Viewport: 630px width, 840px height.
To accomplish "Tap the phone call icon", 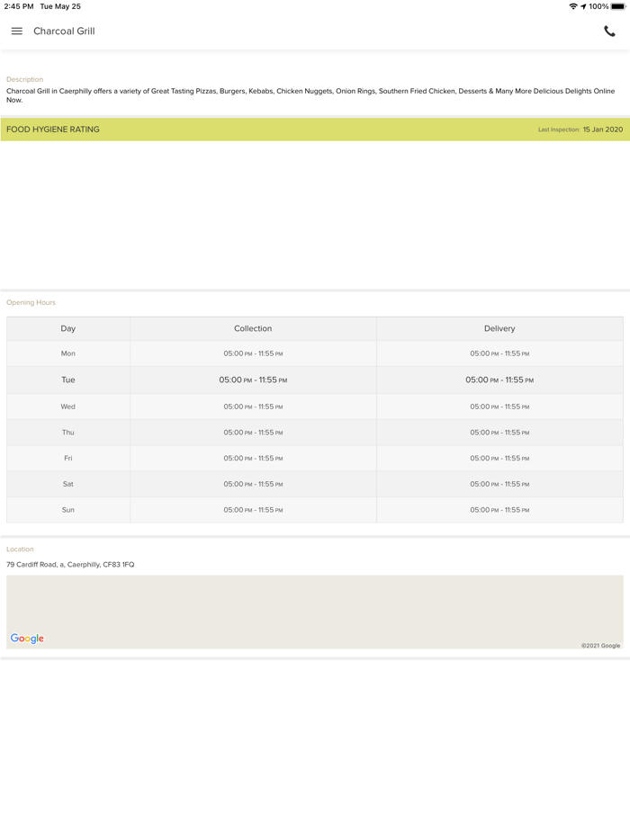I will tap(609, 31).
